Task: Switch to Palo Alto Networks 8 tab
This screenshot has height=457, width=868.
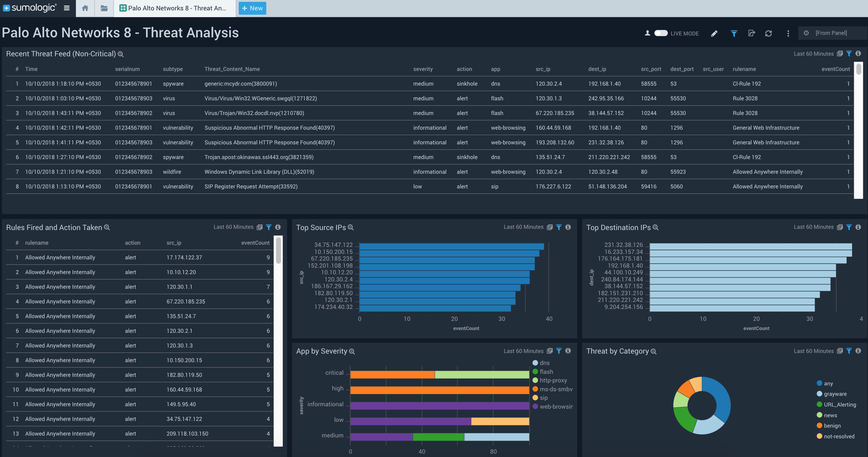Action: 174,8
